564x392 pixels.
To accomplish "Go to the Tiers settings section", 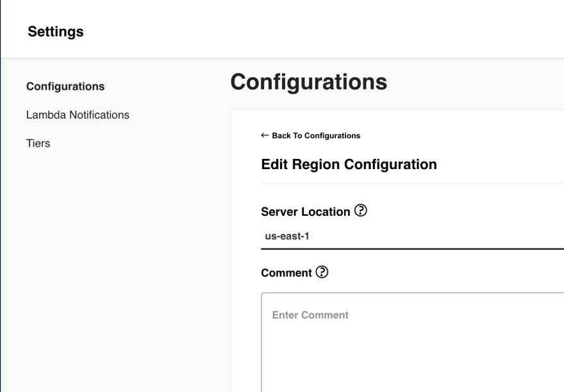I will [x=38, y=143].
